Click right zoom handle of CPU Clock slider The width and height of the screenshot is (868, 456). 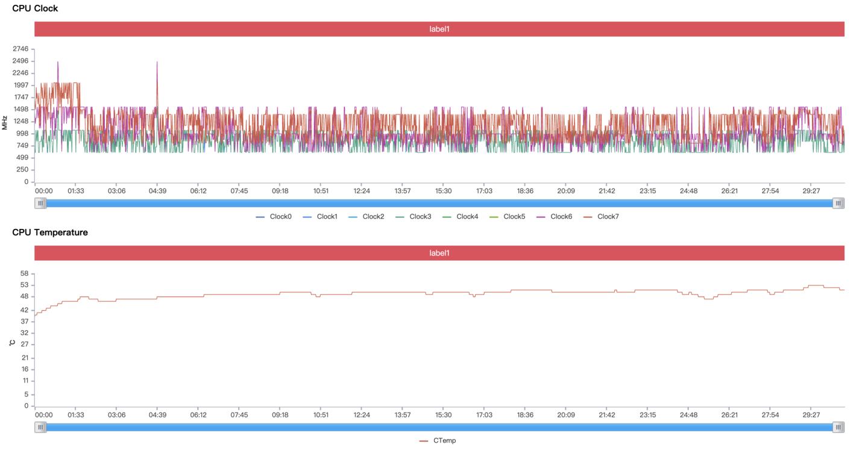coord(838,204)
